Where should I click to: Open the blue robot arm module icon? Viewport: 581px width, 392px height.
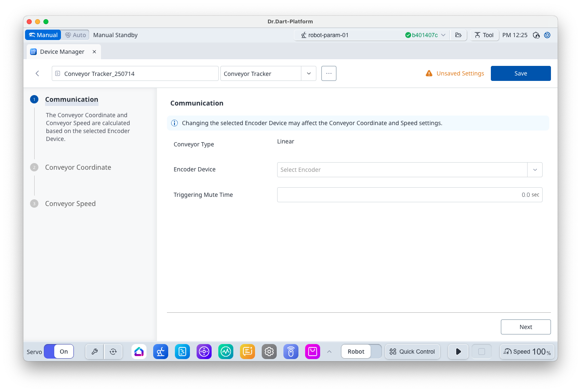click(x=161, y=352)
